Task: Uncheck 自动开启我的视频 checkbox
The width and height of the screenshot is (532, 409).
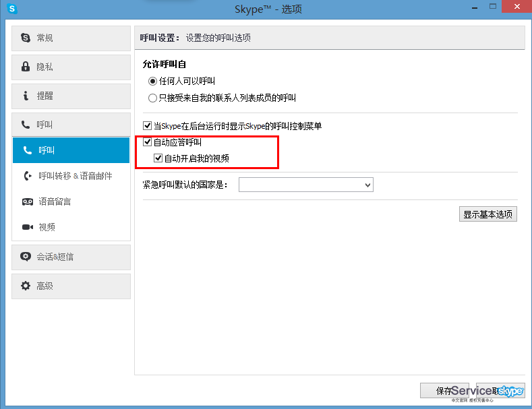Action: 158,158
